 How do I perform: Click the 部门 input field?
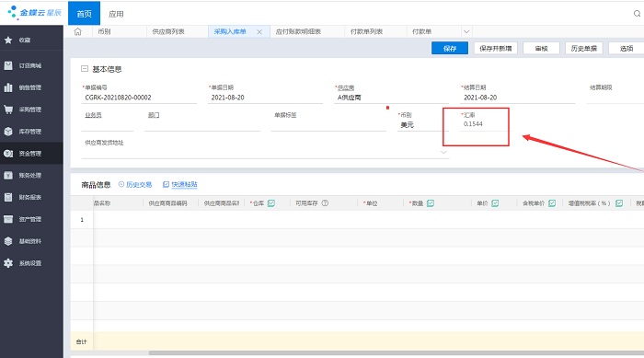coord(202,125)
